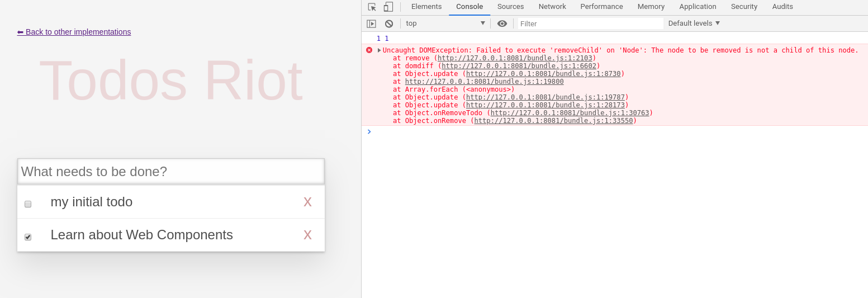Switch to the Elements tab

tap(426, 7)
